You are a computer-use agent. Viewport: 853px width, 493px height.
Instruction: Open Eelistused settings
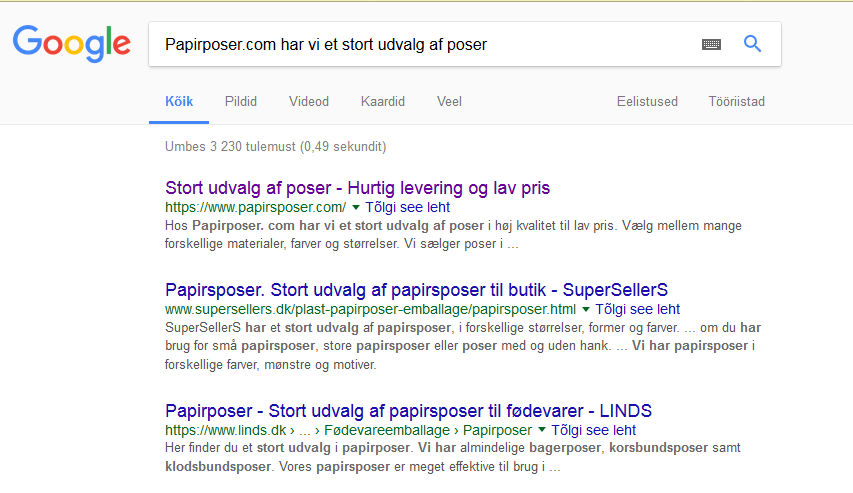click(x=647, y=102)
